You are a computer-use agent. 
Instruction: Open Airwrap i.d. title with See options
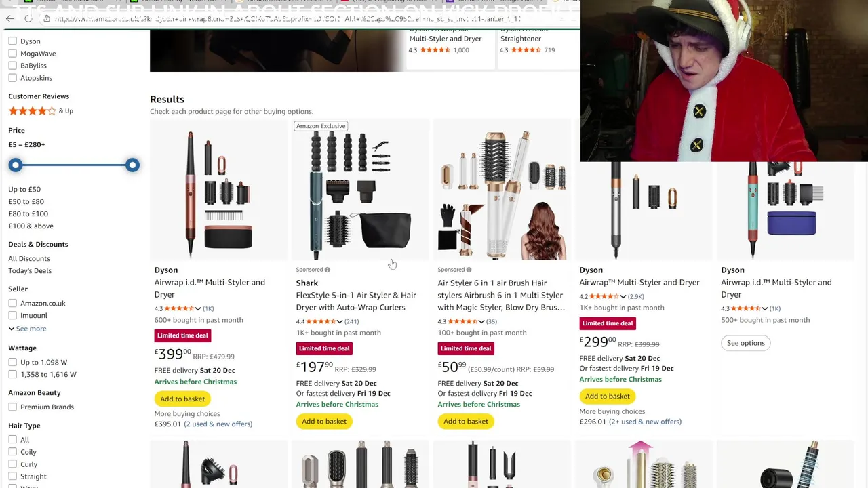click(x=776, y=288)
